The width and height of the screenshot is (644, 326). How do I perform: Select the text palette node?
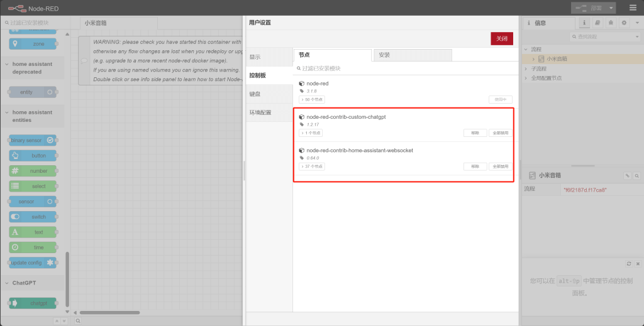[x=33, y=232]
